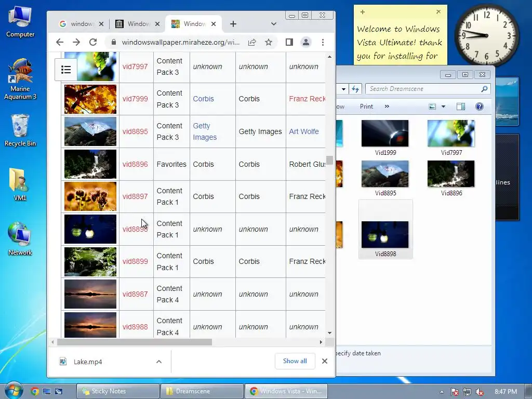Image resolution: width=532 pixels, height=399 pixels.
Task: Click the Chrome page vertical scrollbar thumb
Action: click(x=329, y=160)
